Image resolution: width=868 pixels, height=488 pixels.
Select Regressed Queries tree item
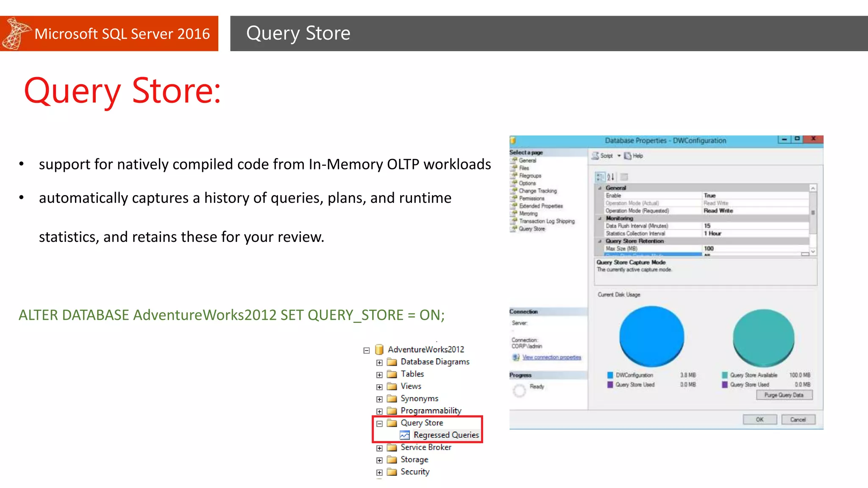[x=446, y=435]
